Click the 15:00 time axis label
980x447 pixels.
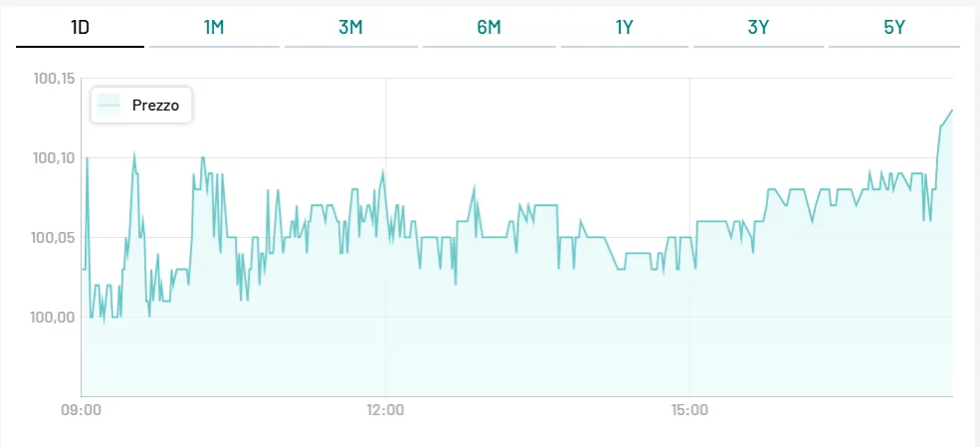click(689, 410)
